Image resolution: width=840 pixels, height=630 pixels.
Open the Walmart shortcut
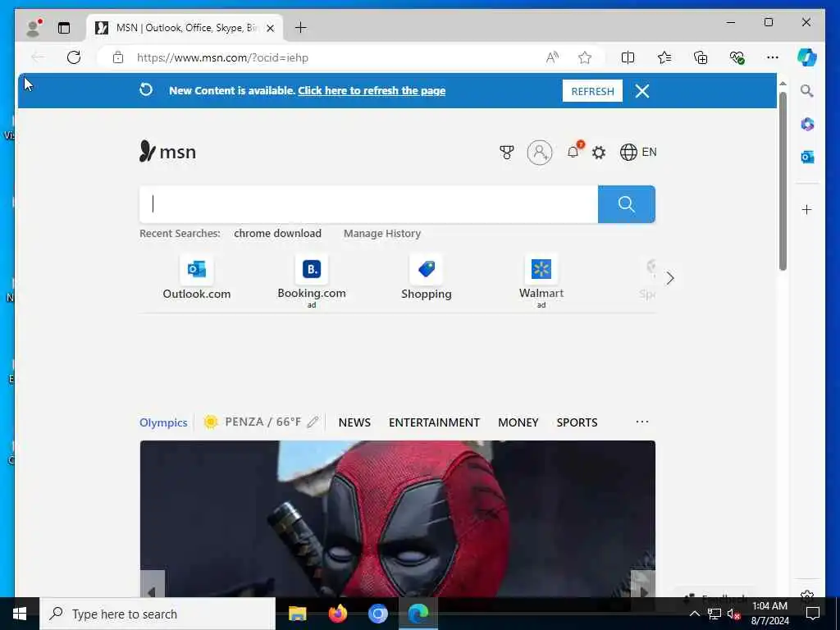click(x=541, y=281)
